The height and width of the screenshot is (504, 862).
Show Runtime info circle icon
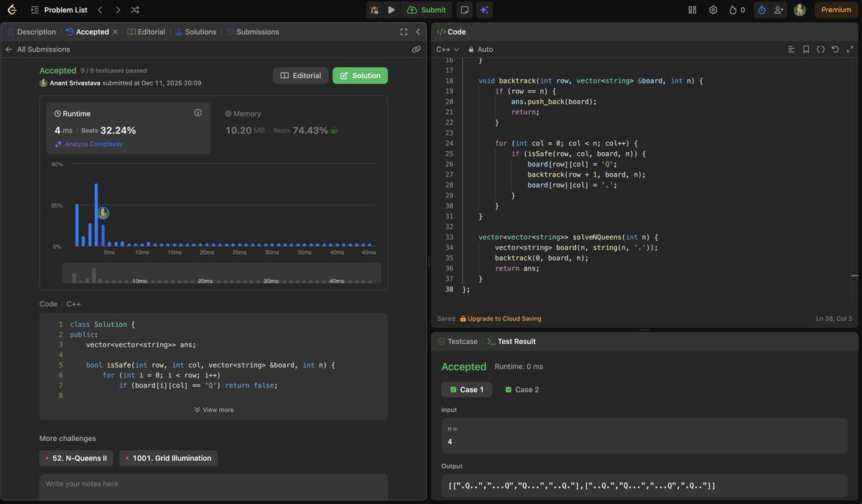click(x=198, y=113)
